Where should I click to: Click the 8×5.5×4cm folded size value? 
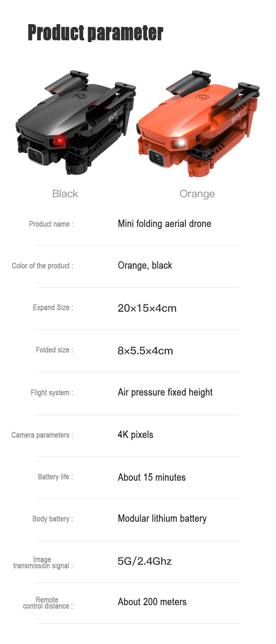click(x=145, y=351)
